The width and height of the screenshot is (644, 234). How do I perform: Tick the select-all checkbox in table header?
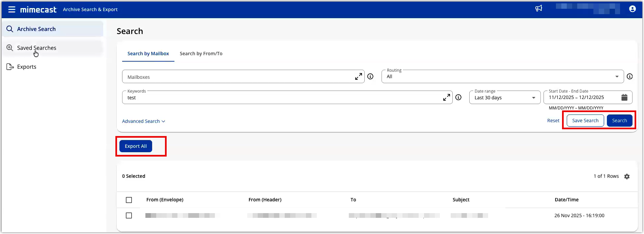pyautogui.click(x=129, y=200)
